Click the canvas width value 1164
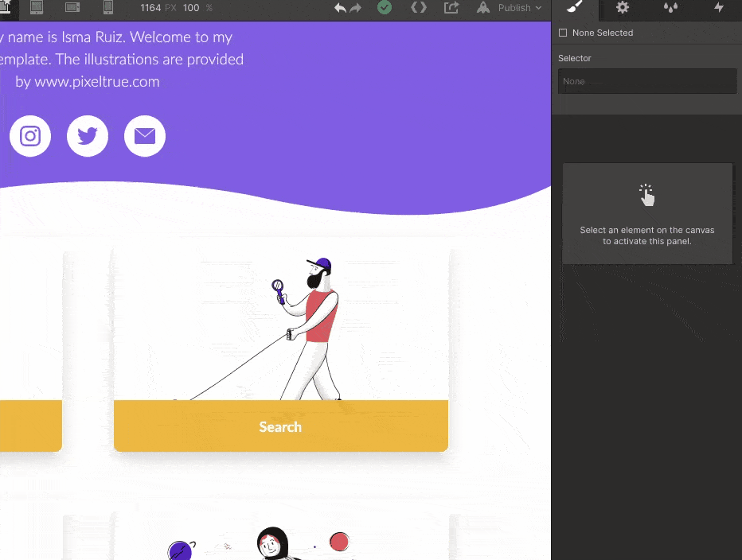Viewport: 742px width, 560px height. [x=150, y=8]
